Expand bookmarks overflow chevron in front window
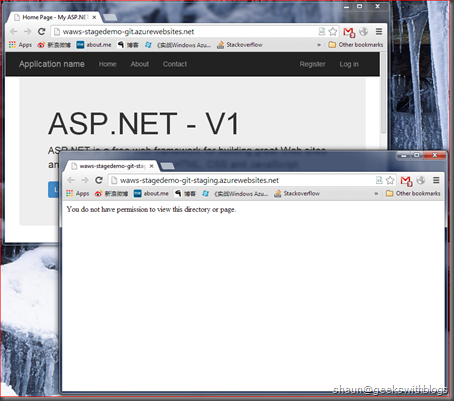454x401 pixels. coord(376,193)
